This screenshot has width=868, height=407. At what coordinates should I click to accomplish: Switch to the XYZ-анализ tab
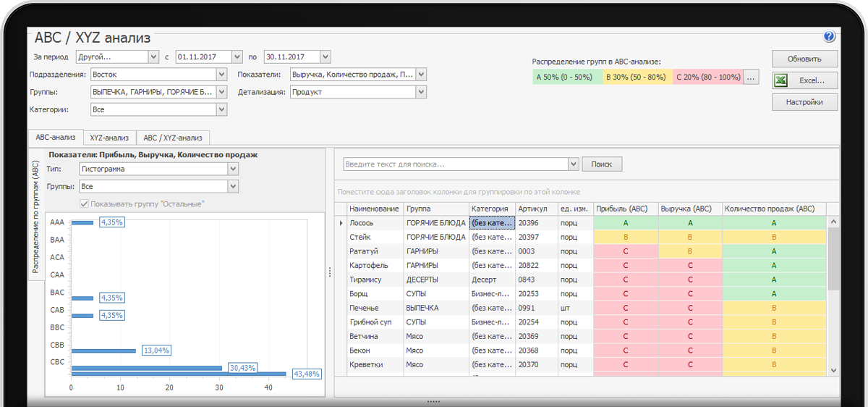pos(109,138)
